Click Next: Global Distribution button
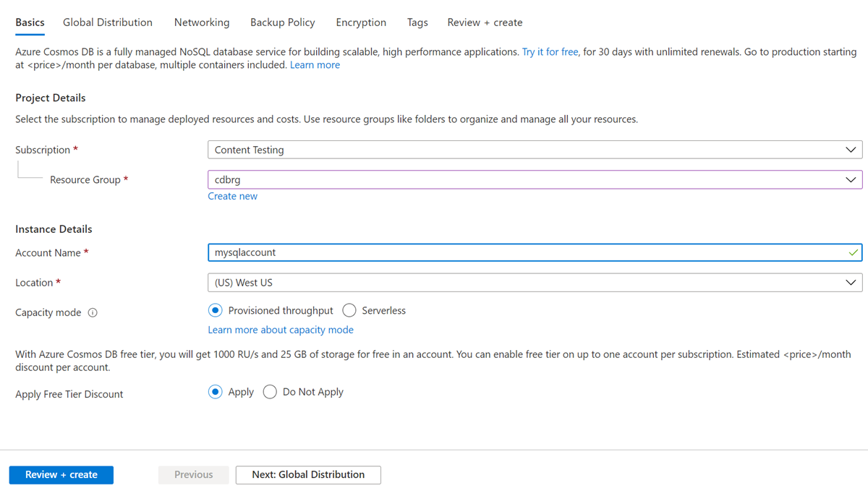868x491 pixels. (308, 474)
